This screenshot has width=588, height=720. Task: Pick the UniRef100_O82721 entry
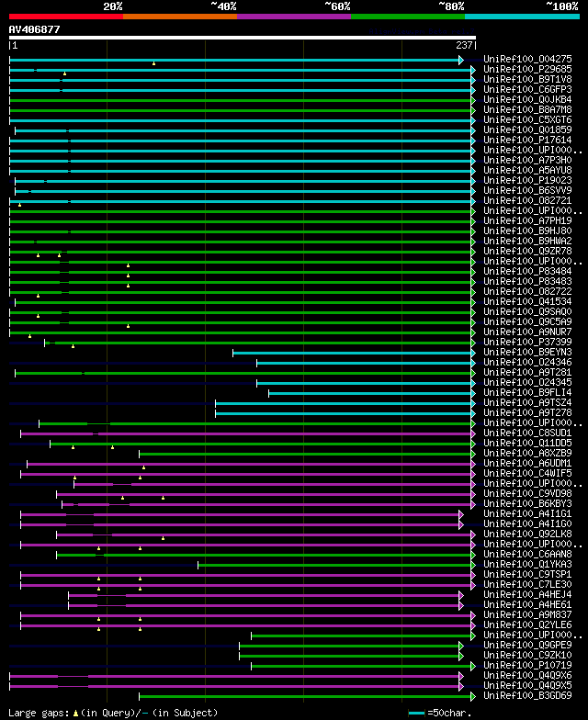click(x=527, y=200)
